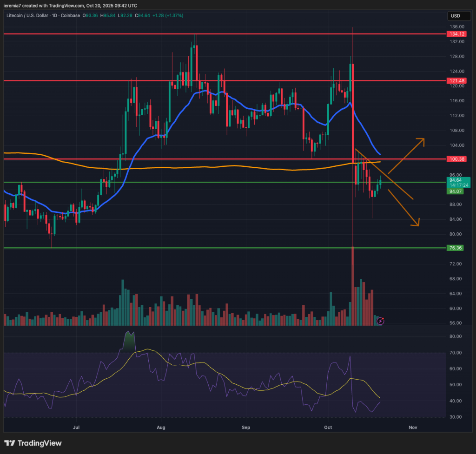This screenshot has height=454, width=476.
Task: Click the green 76.36 price label
Action: [455, 248]
